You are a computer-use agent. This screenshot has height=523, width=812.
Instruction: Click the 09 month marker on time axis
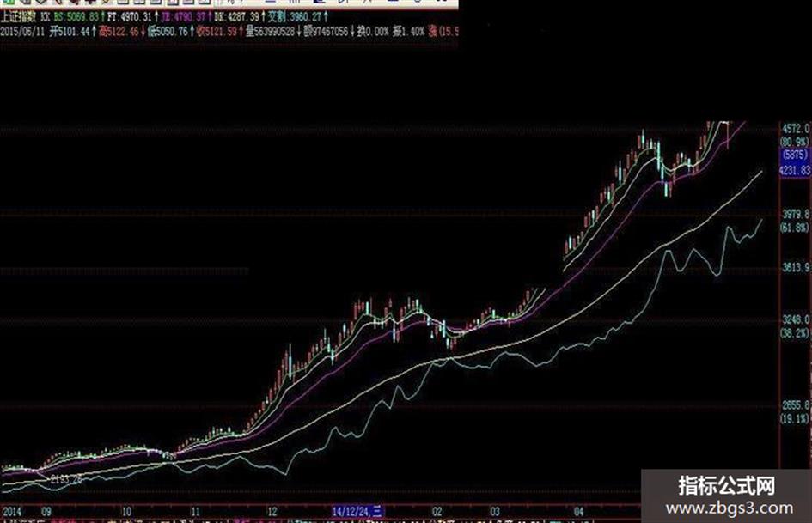click(46, 512)
